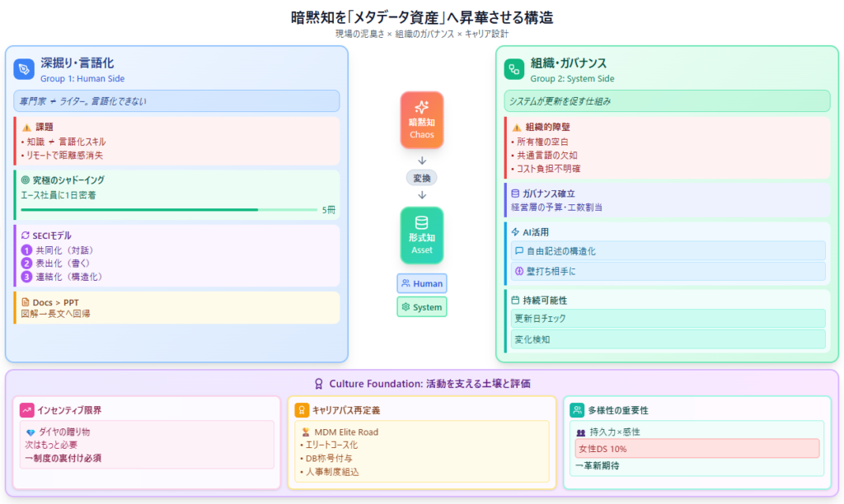Click the pen icon beside 深掘り・言語化
This screenshot has width=844, height=504.
24,69
